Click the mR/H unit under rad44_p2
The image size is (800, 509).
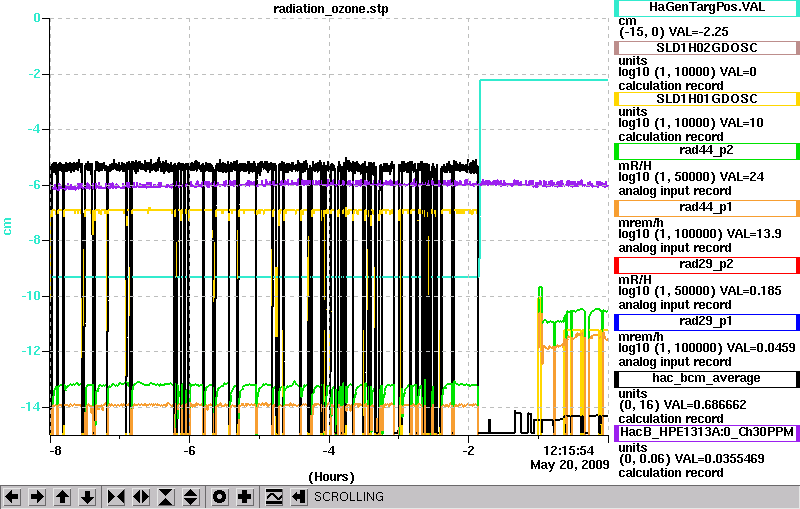(x=635, y=166)
